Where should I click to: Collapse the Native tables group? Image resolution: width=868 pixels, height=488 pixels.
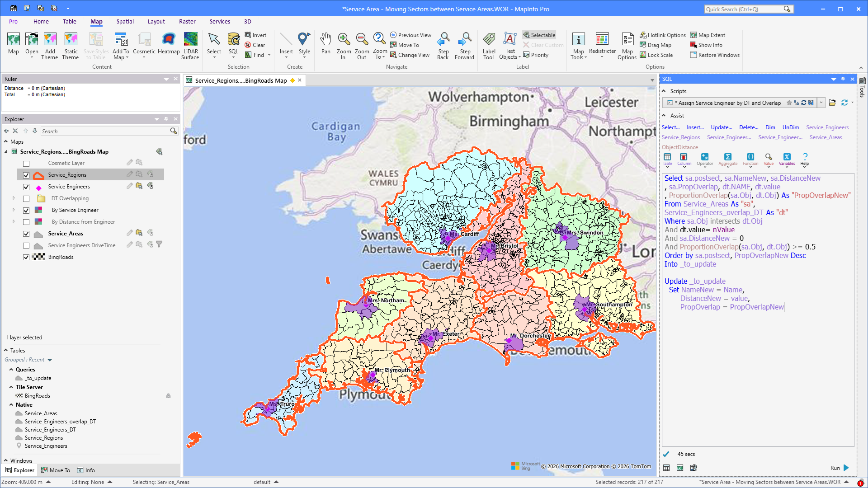pyautogui.click(x=11, y=404)
